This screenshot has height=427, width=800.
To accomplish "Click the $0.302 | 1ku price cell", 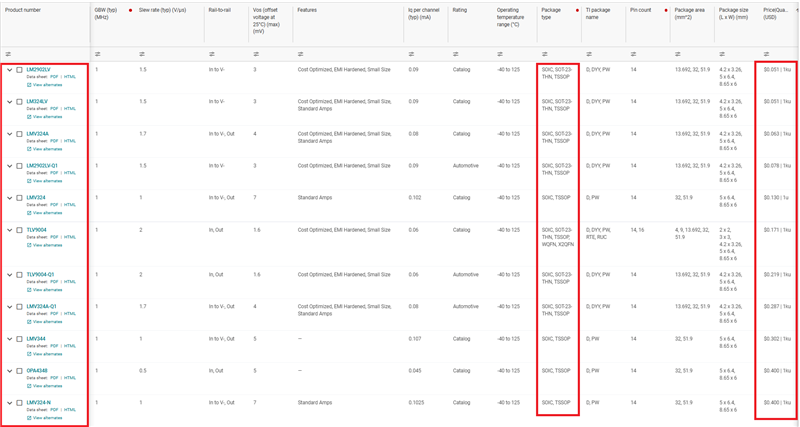I will pyautogui.click(x=777, y=339).
